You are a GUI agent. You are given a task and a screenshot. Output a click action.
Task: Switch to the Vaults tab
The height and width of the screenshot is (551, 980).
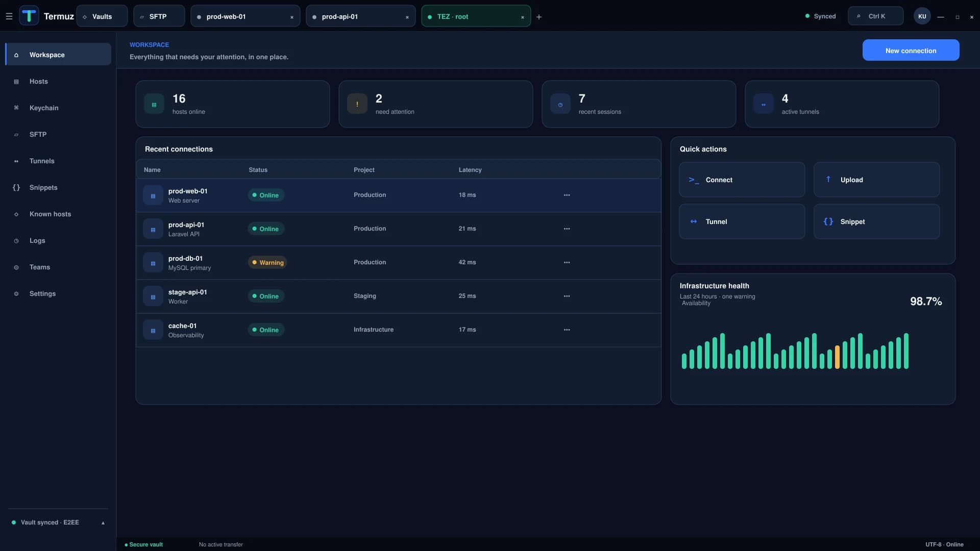102,16
